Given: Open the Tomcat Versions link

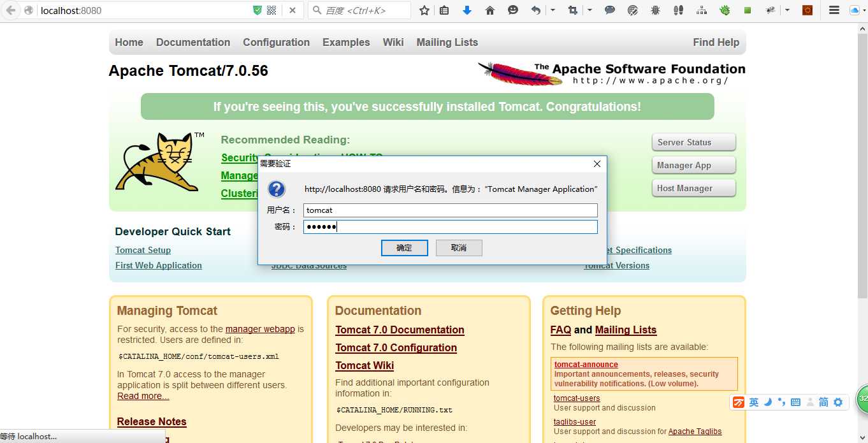Looking at the screenshot, I should (617, 265).
